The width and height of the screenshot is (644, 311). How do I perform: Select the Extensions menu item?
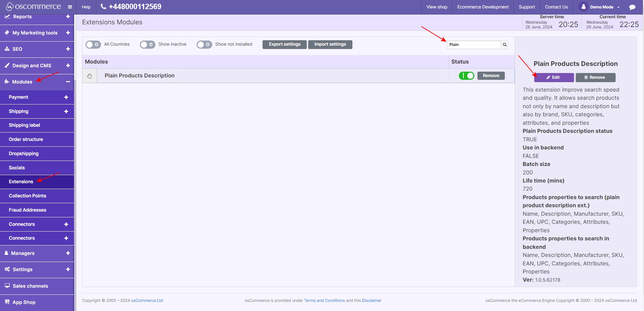(x=37, y=182)
